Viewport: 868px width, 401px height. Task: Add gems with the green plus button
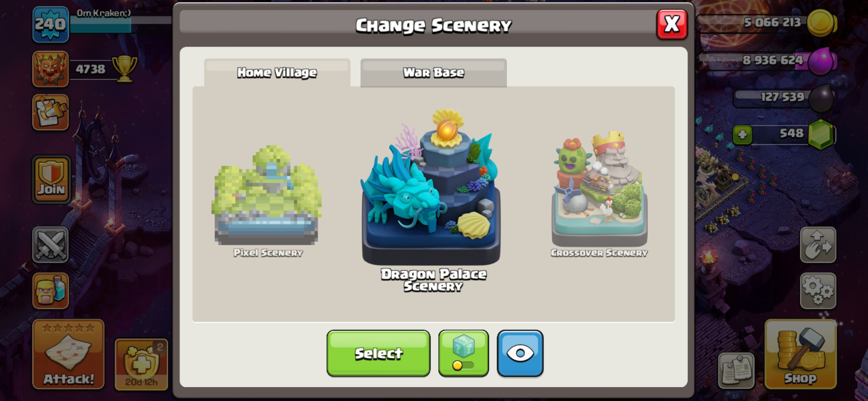click(x=742, y=135)
